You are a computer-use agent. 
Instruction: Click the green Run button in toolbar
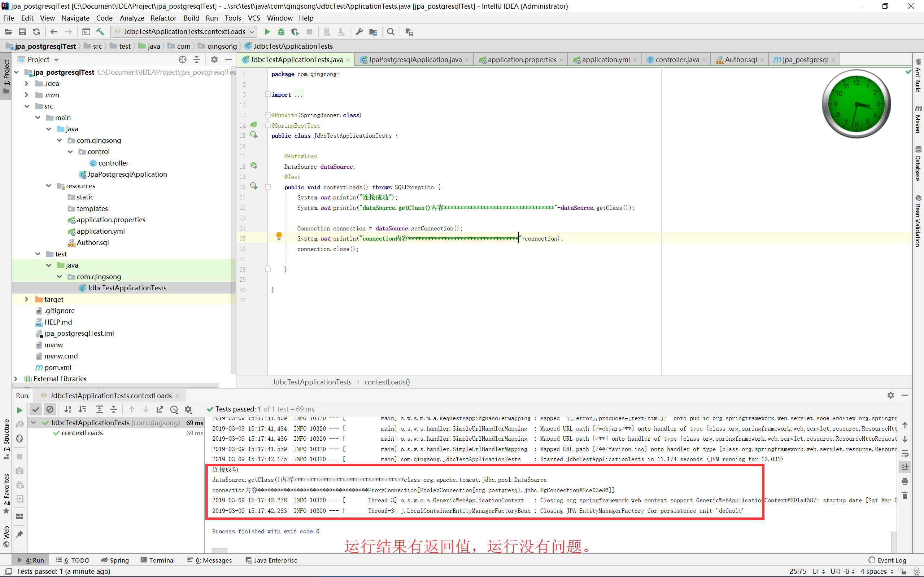(267, 32)
